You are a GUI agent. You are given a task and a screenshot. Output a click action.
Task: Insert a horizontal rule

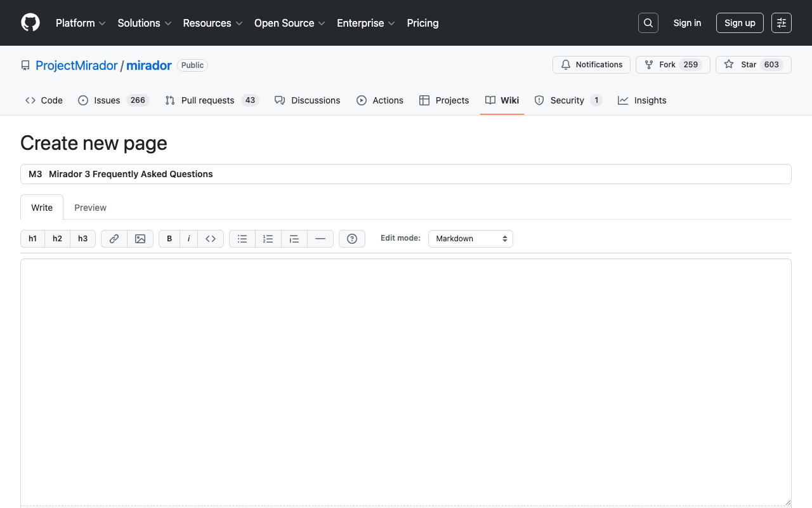click(320, 238)
